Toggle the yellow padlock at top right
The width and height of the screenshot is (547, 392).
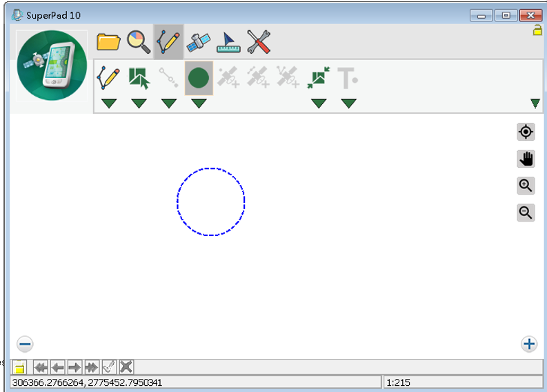pos(537,30)
